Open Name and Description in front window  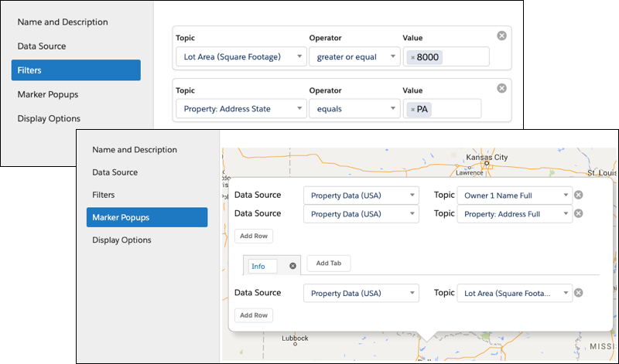point(135,150)
